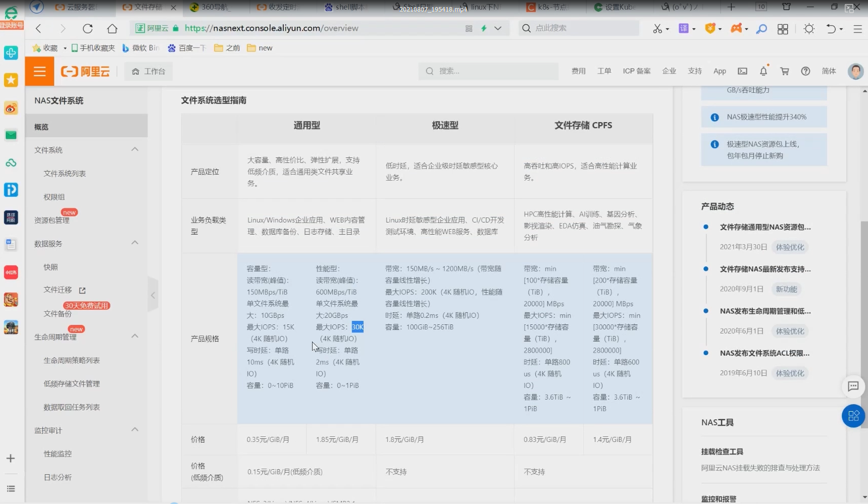
Task: Collapse the 生命周期管理 section
Action: tap(135, 337)
